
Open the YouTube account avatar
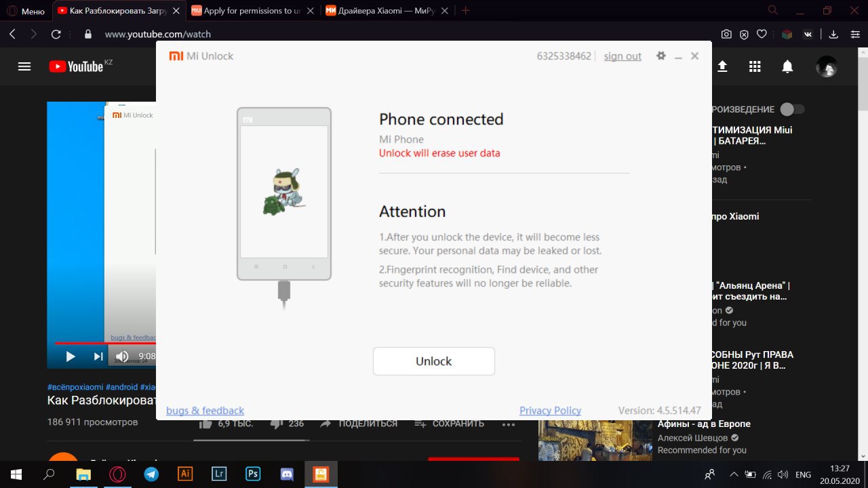tap(827, 66)
